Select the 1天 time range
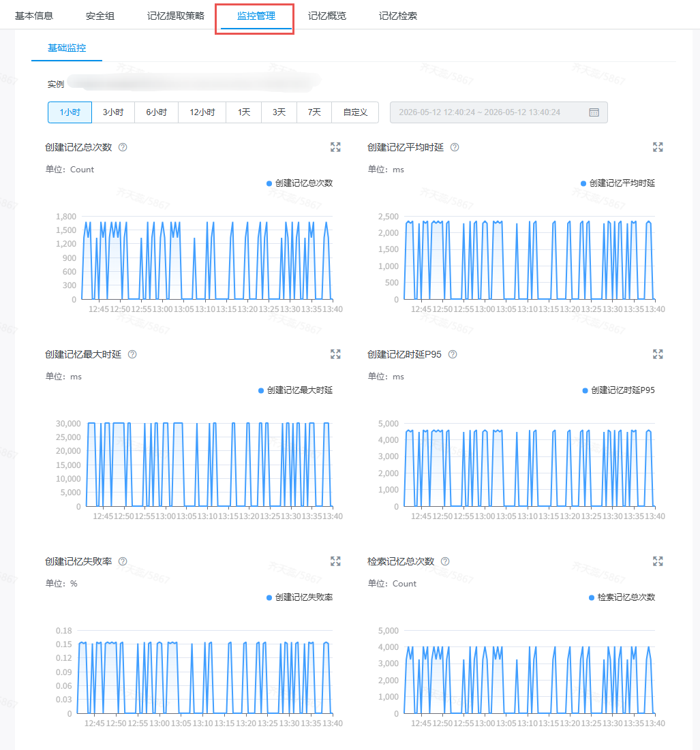Image resolution: width=700 pixels, height=750 pixels. pyautogui.click(x=244, y=112)
